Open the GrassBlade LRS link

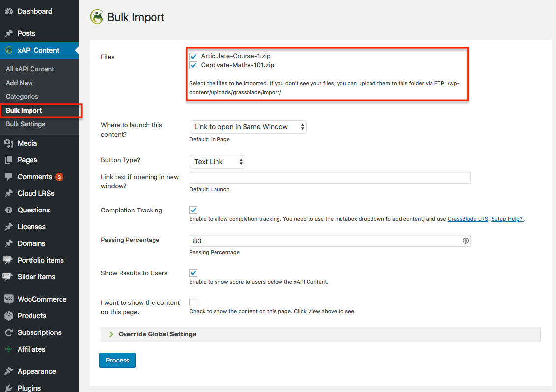tap(467, 219)
